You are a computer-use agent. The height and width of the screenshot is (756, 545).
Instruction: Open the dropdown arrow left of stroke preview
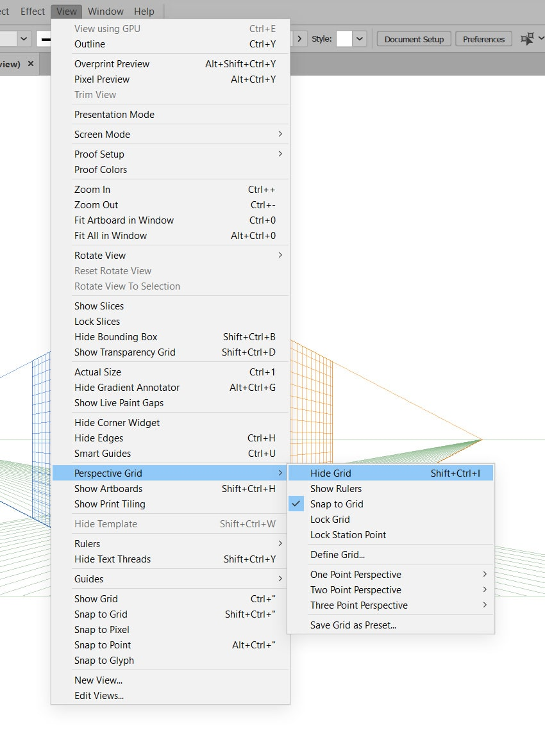click(x=24, y=38)
